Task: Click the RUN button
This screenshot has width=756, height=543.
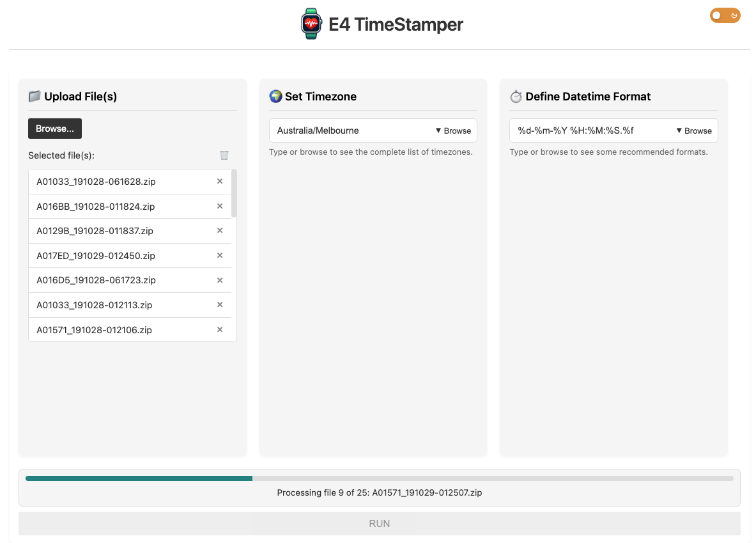Action: coord(380,524)
